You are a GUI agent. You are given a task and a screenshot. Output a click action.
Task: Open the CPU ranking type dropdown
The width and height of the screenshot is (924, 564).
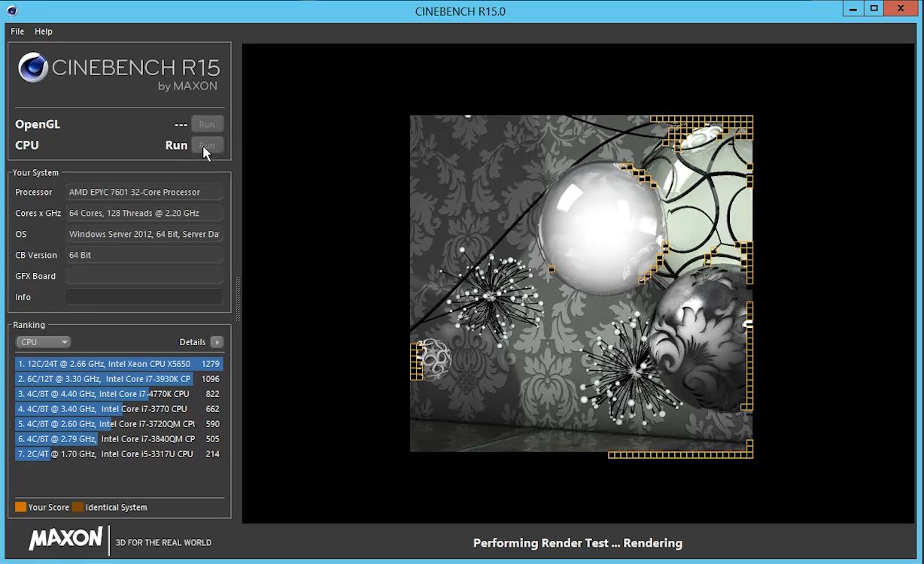pos(43,342)
